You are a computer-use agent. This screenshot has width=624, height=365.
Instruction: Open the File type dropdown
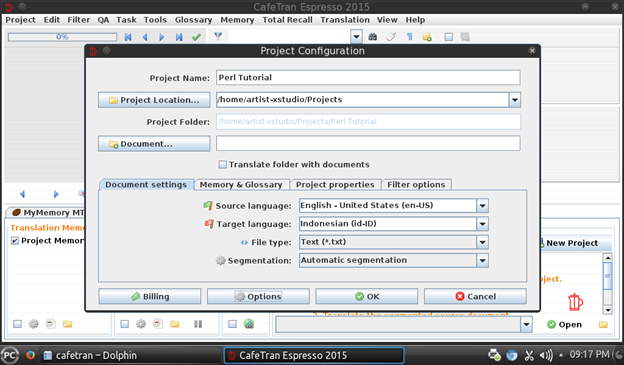point(482,242)
